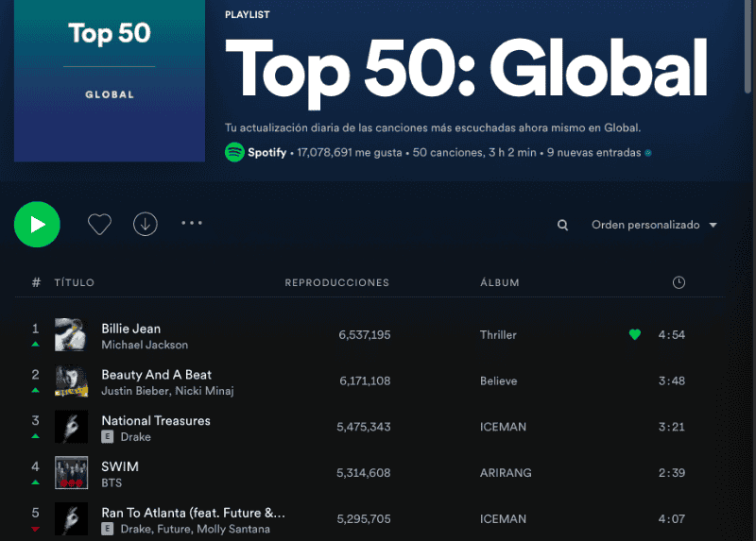The image size is (756, 541).
Task: Select the National Treasures song title
Action: pyautogui.click(x=156, y=420)
